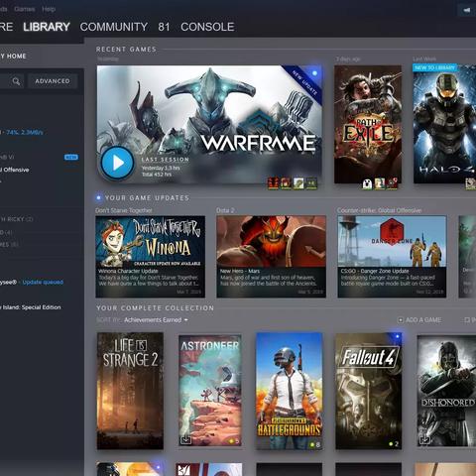Click ADD A GAME
Screen dimensions: 476x476
423,320
